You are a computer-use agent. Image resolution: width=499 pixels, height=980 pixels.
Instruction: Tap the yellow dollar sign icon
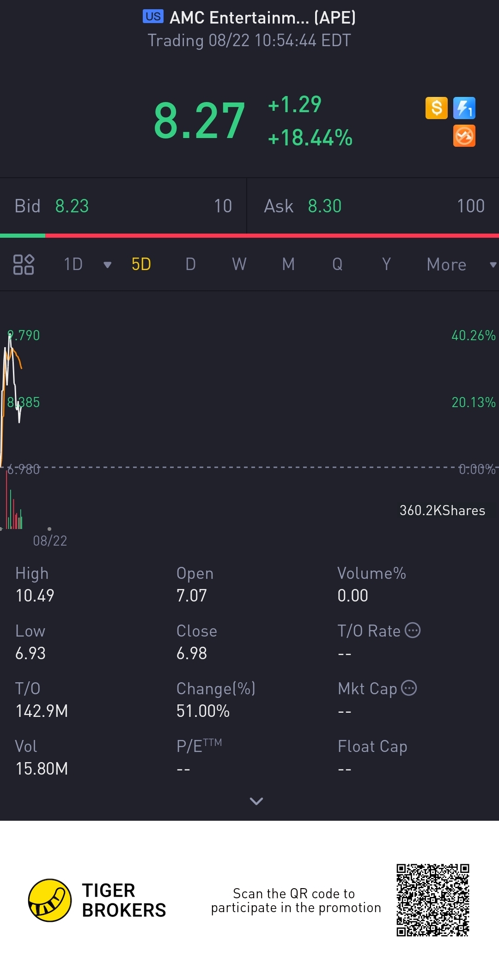click(x=436, y=108)
